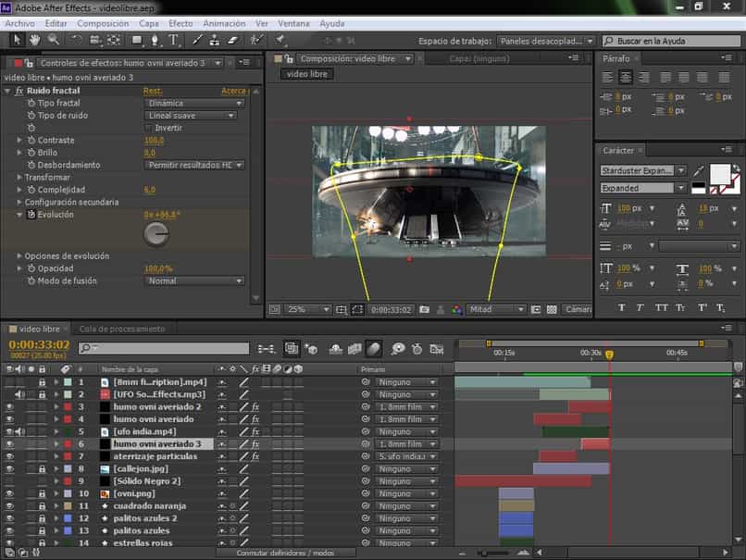Screen dimensions: 746x560
Task: Select the Clone Stamp tool
Action: [216, 41]
